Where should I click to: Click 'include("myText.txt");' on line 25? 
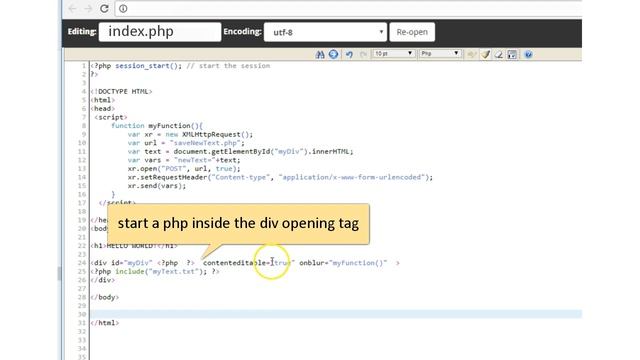161,271
